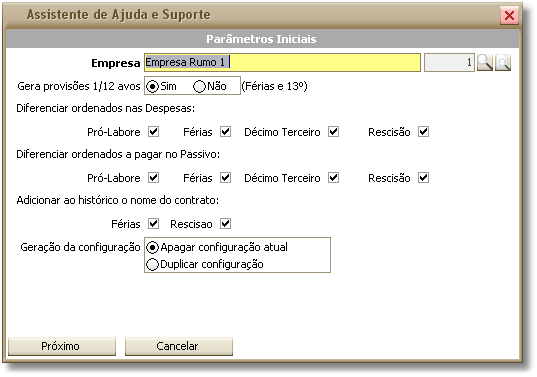Uncheck Férias in histórico contract name section
The height and width of the screenshot is (377, 537).
pyautogui.click(x=153, y=224)
